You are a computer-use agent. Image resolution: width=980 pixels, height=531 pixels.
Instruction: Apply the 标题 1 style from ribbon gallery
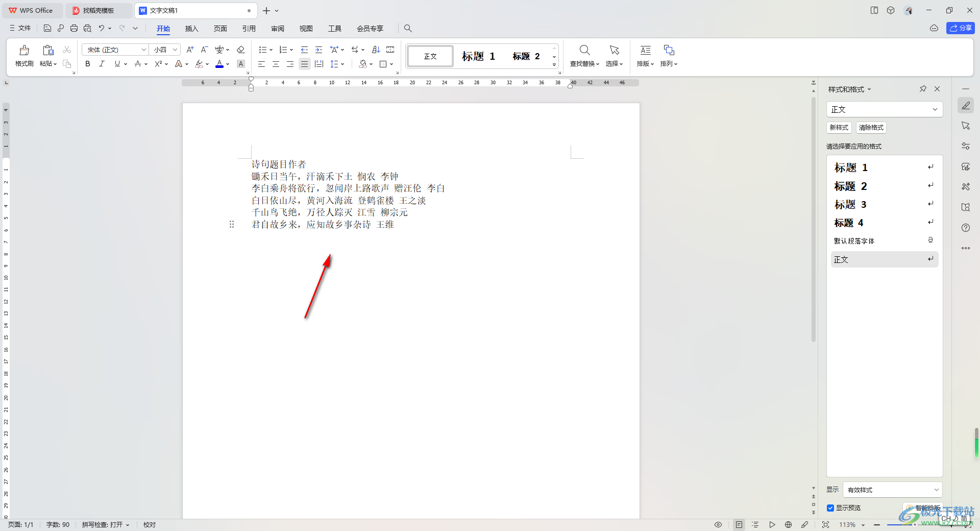coord(478,56)
